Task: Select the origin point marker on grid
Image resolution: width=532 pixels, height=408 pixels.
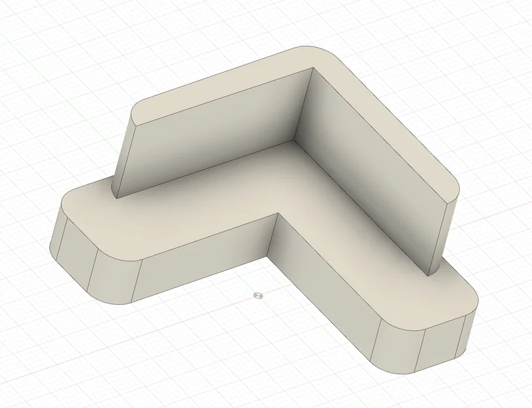Action: point(258,296)
